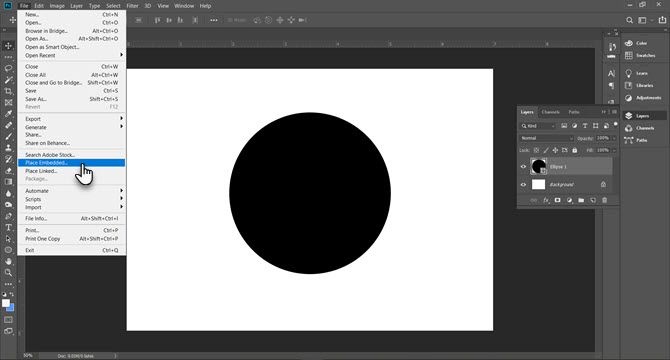Toggle lock transparent pixels
Image resolution: width=670 pixels, height=360 pixels.
[x=536, y=150]
